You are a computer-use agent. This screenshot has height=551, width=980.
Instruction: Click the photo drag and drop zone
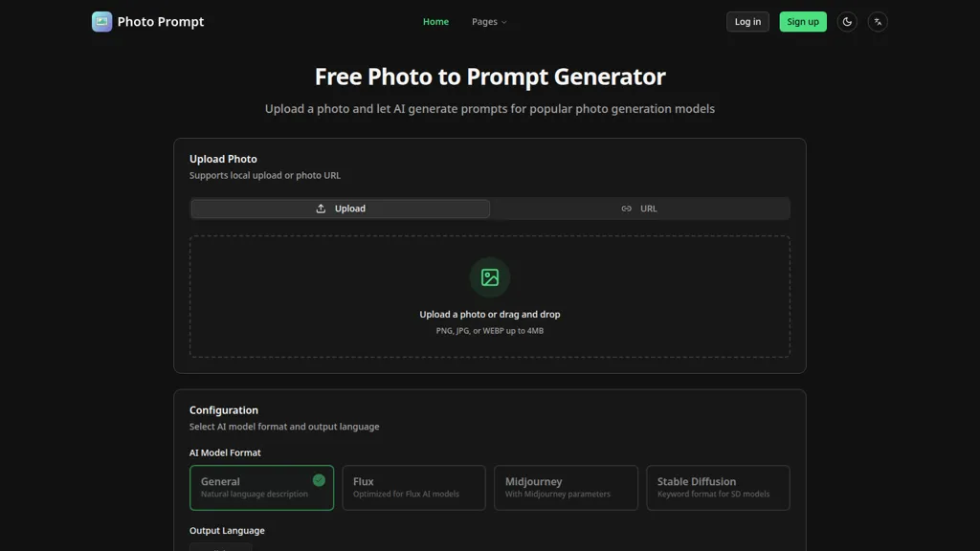(489, 297)
